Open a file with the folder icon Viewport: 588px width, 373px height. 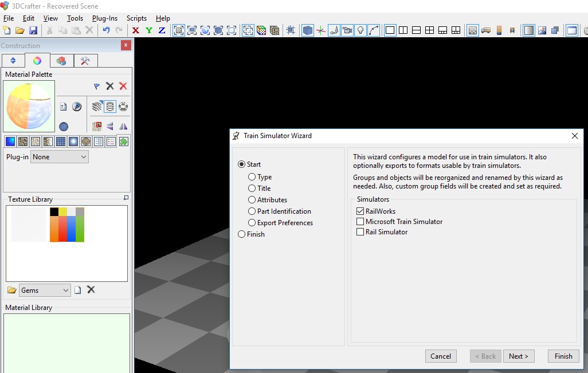[x=20, y=30]
